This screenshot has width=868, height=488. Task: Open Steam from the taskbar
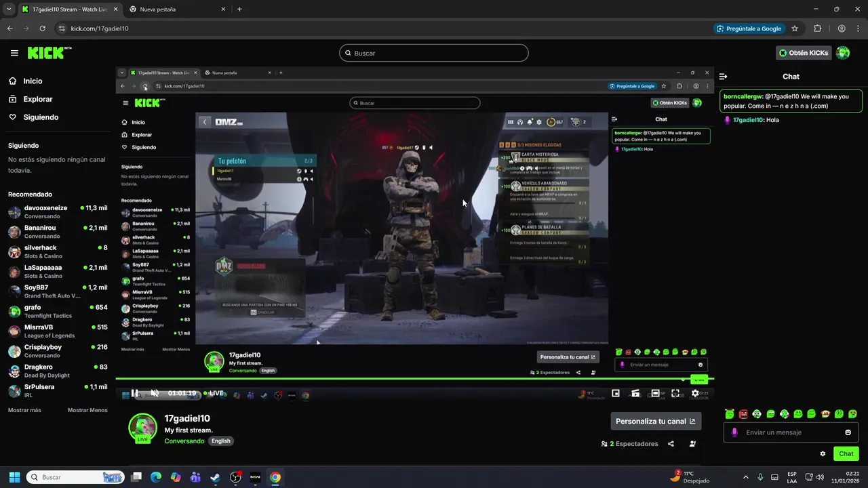pyautogui.click(x=215, y=477)
